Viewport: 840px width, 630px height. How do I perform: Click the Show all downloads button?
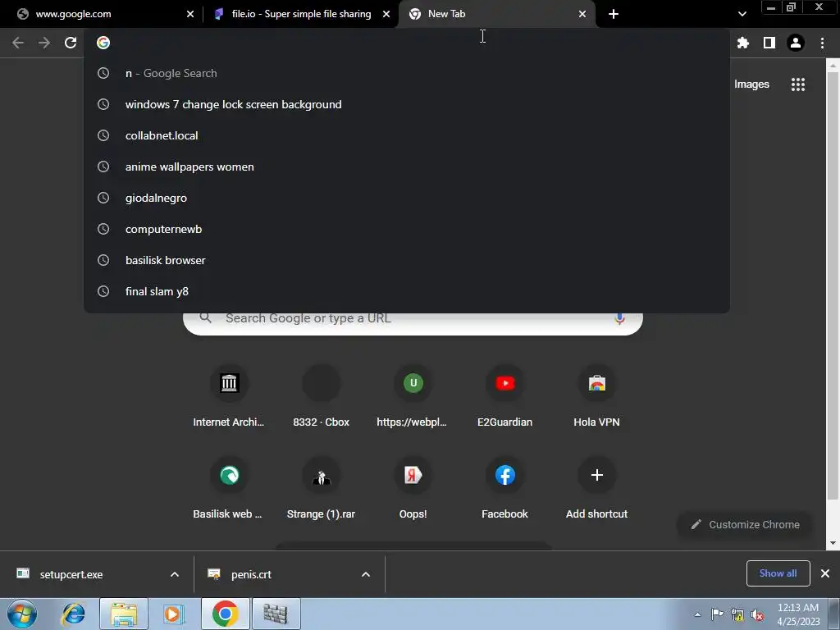(778, 573)
